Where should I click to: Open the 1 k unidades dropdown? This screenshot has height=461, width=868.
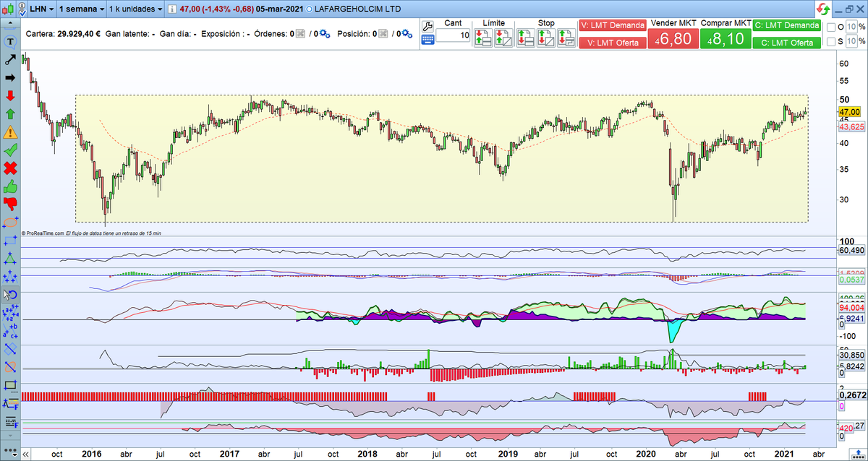click(x=135, y=10)
